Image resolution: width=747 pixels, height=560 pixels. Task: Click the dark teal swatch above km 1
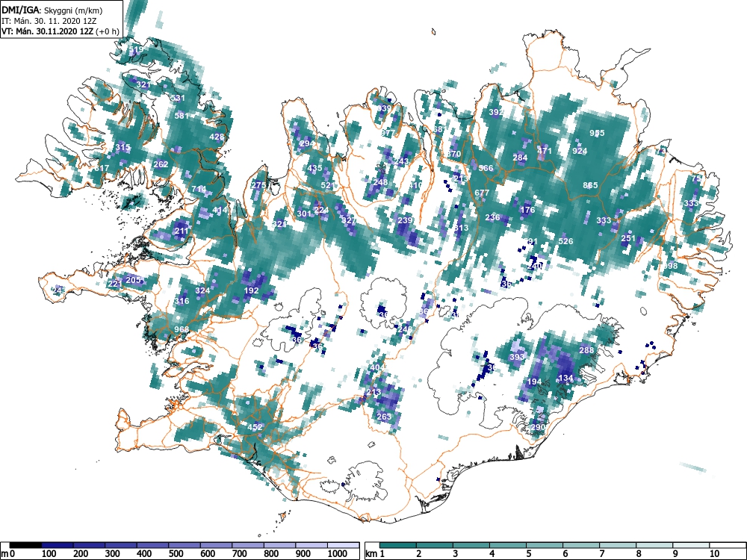398,545
